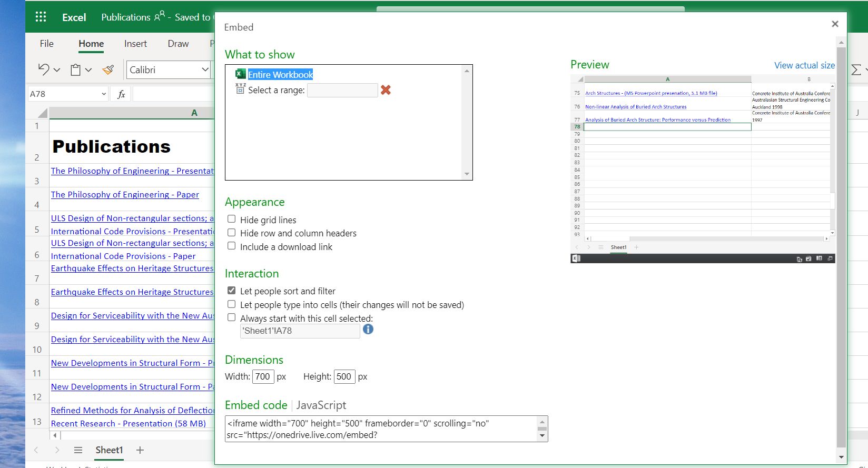Click the fx insert function icon

(121, 94)
